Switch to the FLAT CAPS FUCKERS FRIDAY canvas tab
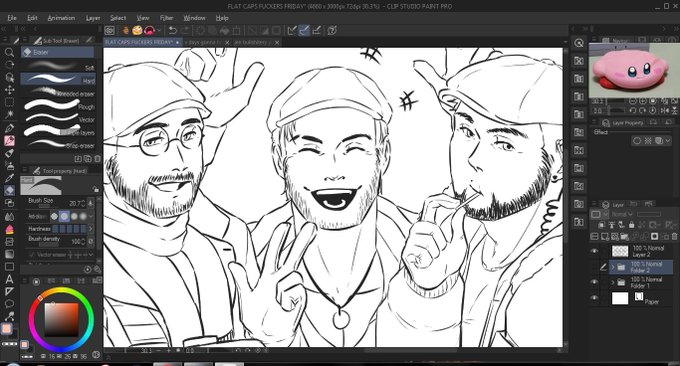Screen dimensions: 680x366 [x=142, y=42]
